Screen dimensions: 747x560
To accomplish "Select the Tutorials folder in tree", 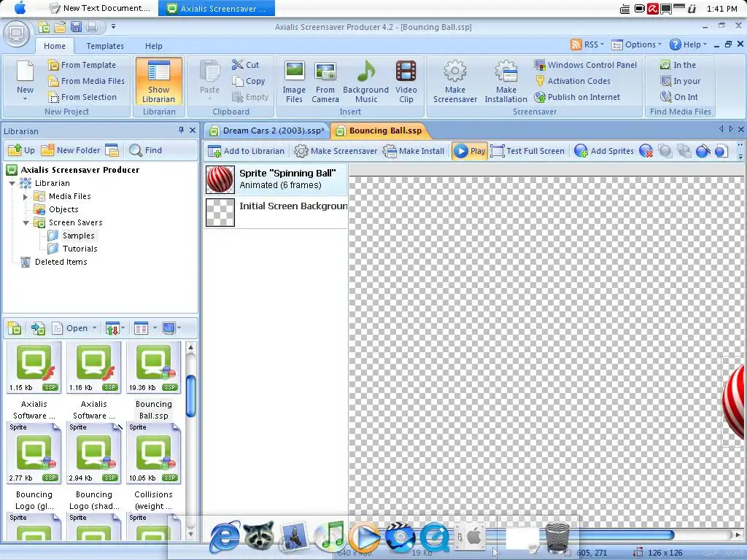I will click(x=80, y=249).
